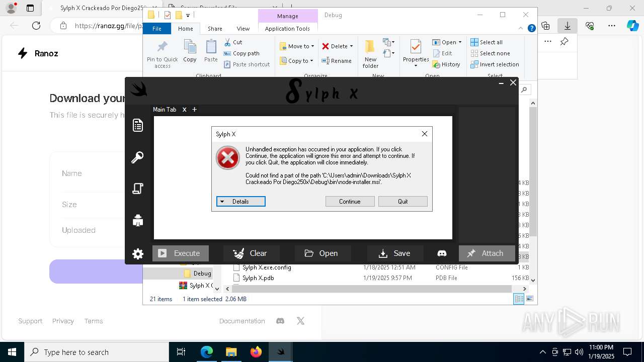
Task: Open the Windows Start menu
Action: [12, 352]
